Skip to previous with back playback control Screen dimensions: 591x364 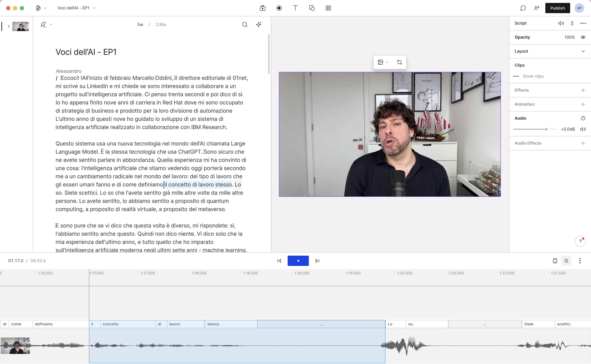[279, 261]
